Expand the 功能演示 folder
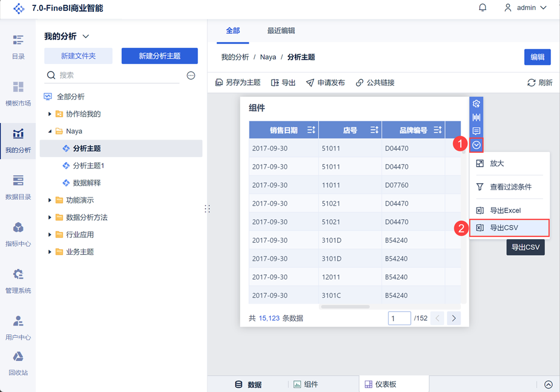Viewport: 560px width, 392px height. pos(50,200)
